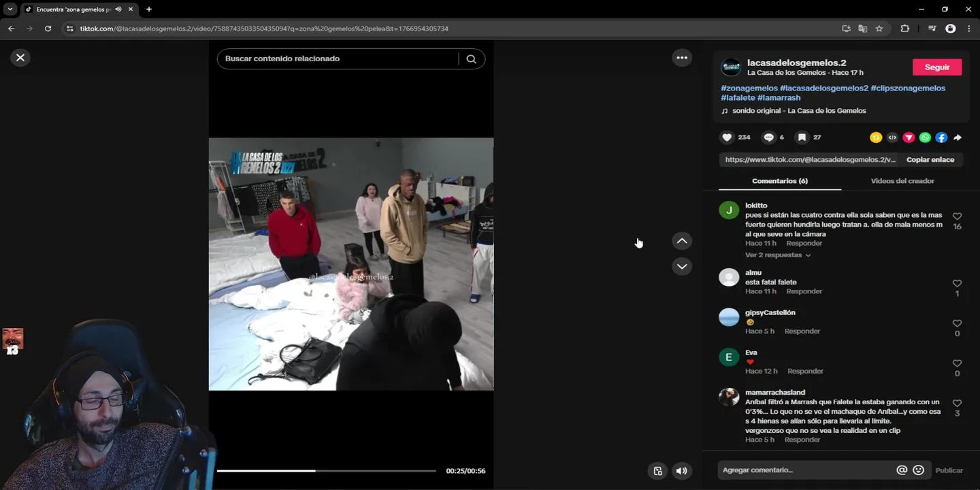
Task: Go to the next video arrow
Action: point(682,266)
